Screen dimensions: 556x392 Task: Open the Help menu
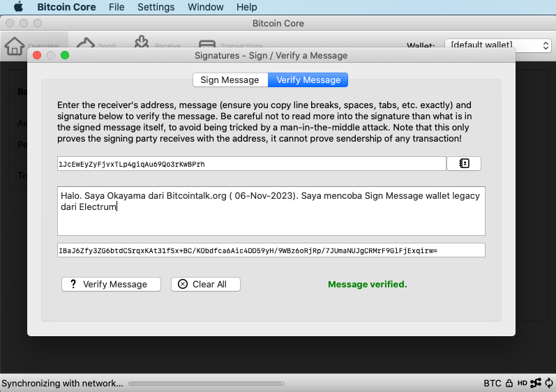click(x=247, y=7)
